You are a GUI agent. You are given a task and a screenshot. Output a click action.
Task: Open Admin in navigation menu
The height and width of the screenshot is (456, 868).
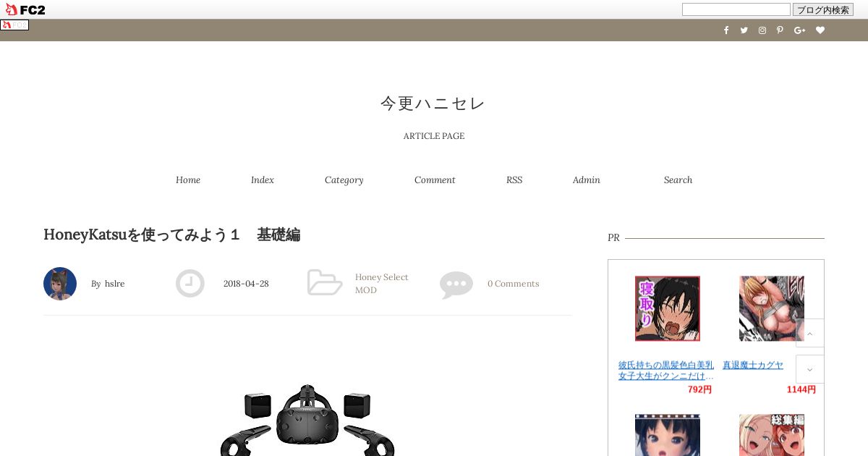pos(587,180)
